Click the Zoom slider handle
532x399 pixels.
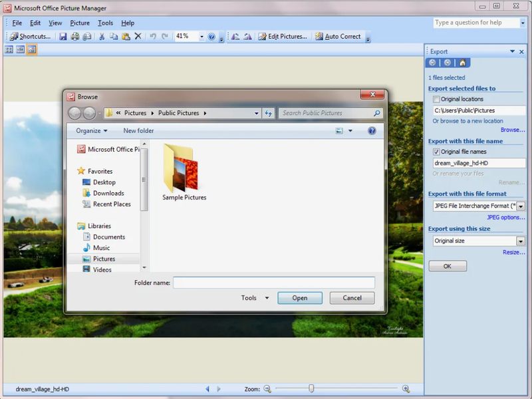[311, 388]
